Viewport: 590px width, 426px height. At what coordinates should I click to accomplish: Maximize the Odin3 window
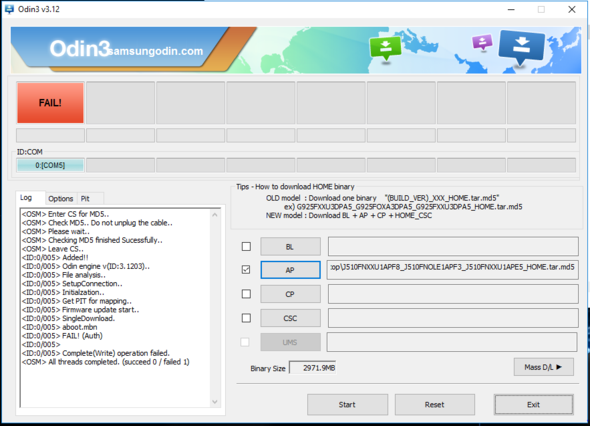click(541, 9)
